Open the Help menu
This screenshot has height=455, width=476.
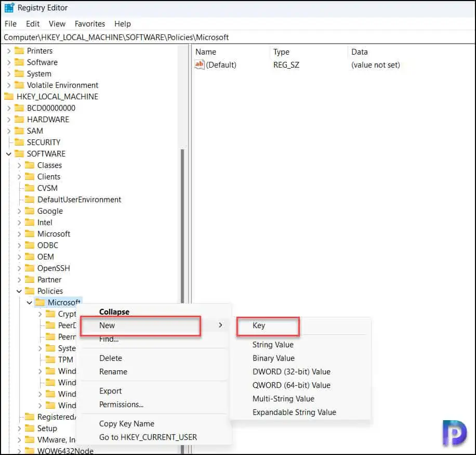coord(123,24)
